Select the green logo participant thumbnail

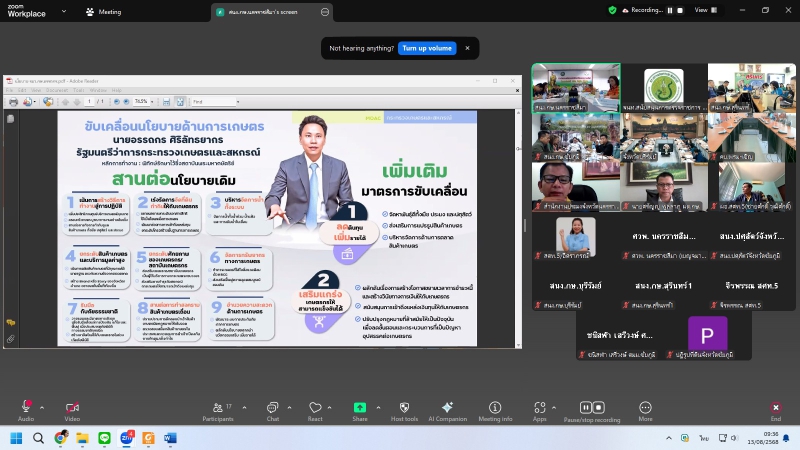coord(664,88)
